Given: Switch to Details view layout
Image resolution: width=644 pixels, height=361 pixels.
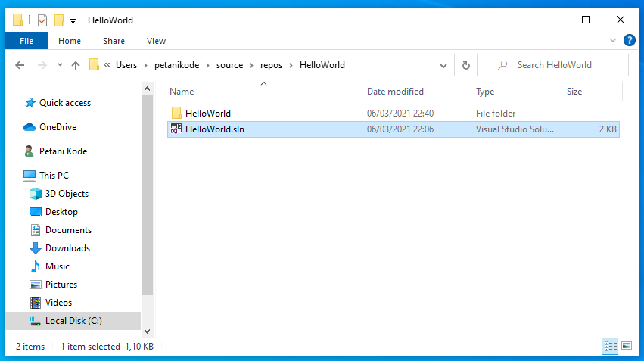Looking at the screenshot, I should [x=610, y=346].
